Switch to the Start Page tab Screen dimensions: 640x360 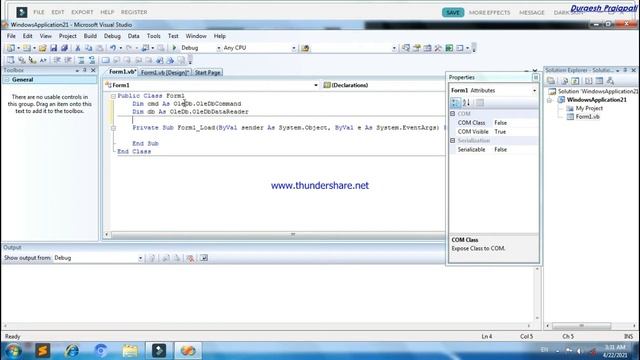[207, 72]
